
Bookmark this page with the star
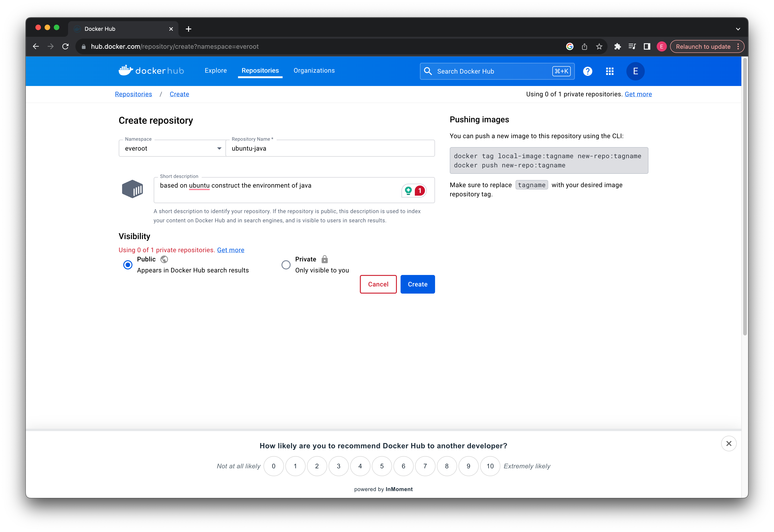(599, 46)
